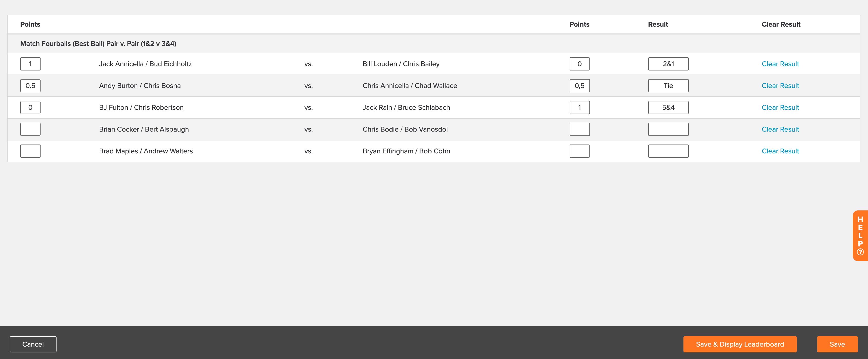This screenshot has width=868, height=359.
Task: Clear Result for Jack Annicella match
Action: (x=780, y=64)
